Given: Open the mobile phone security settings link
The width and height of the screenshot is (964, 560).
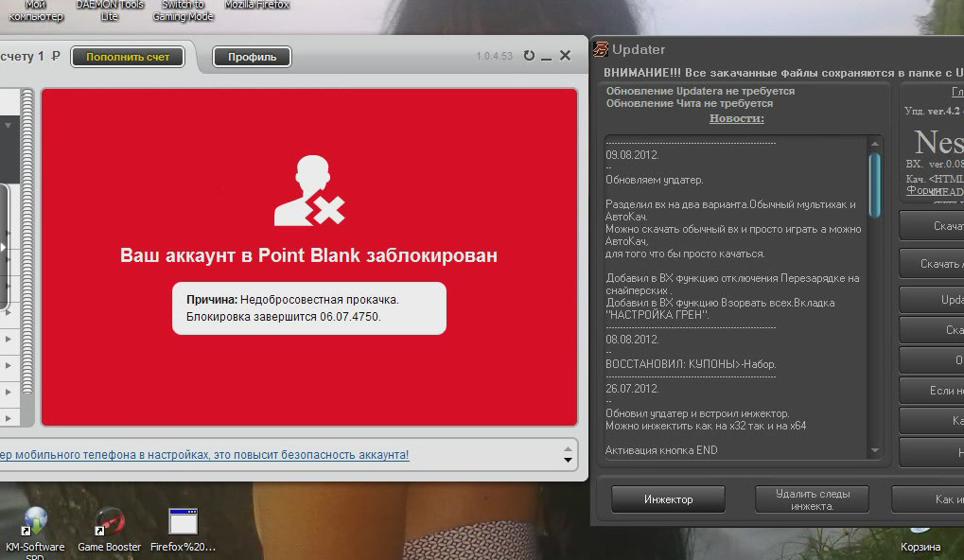Looking at the screenshot, I should click(204, 455).
